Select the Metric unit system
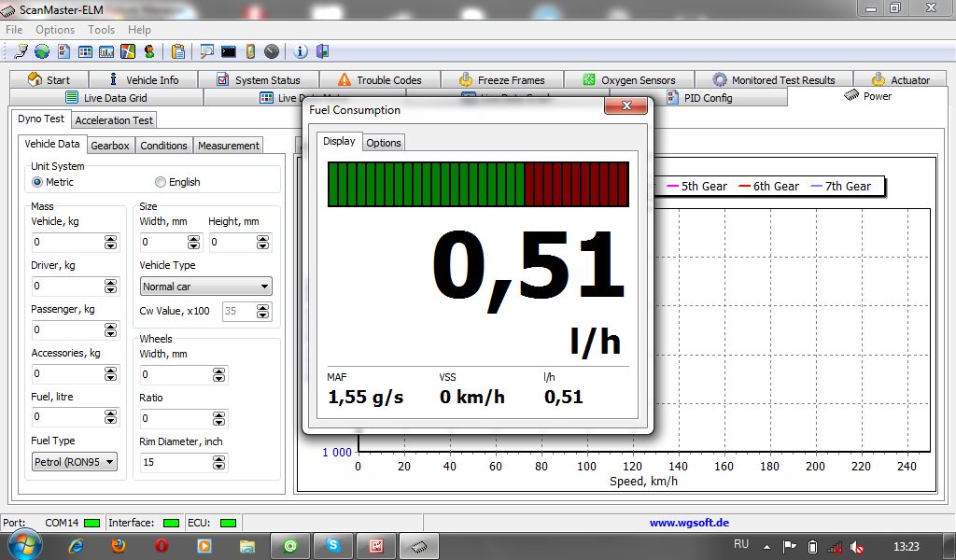 point(37,182)
